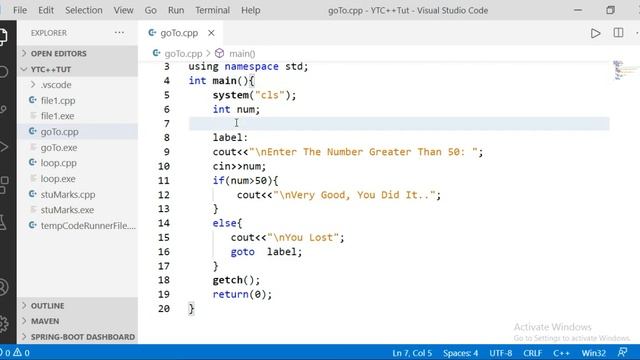Open the Edit menu
Screen dimensions: 640x360
[x=46, y=10]
